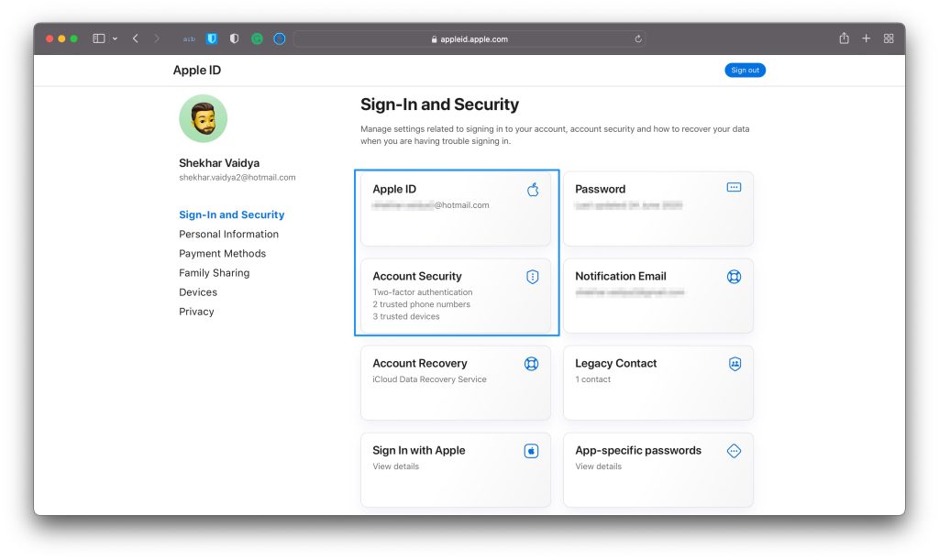Click the Safari sidebar toggle icon
939x560 pixels.
click(x=99, y=38)
